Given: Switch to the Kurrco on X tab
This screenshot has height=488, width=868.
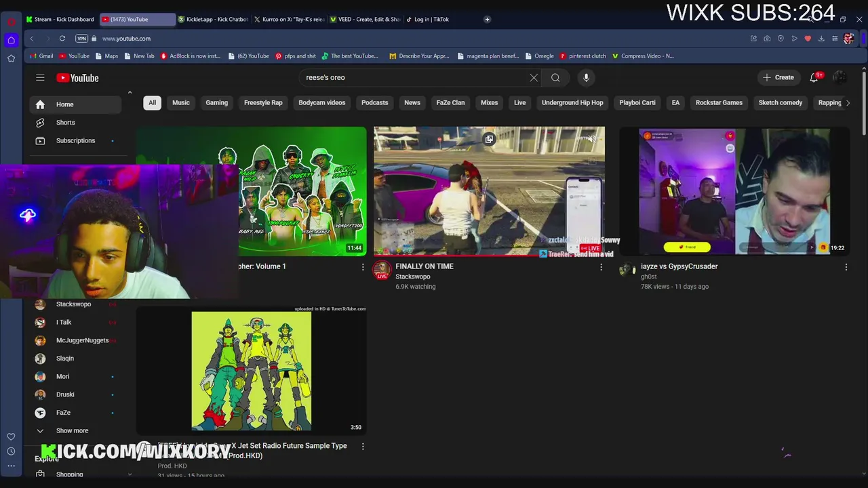Looking at the screenshot, I should (x=289, y=19).
